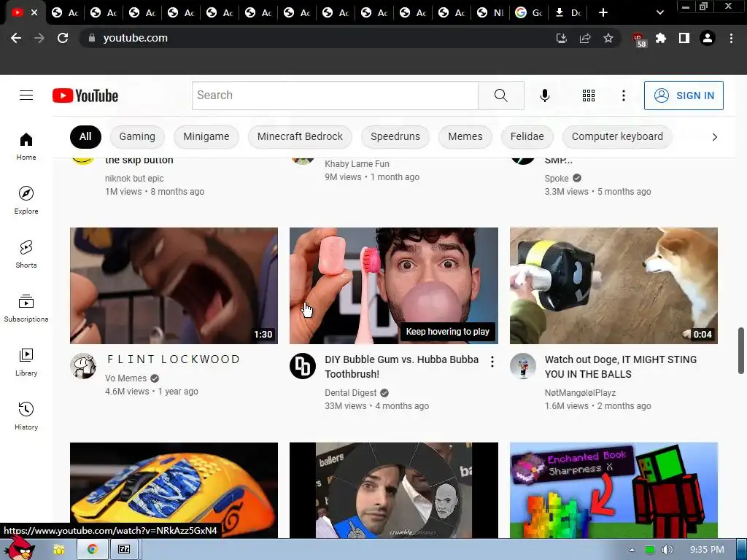Expand the tab search dropdown arrow
This screenshot has height=560, width=747.
click(x=659, y=12)
